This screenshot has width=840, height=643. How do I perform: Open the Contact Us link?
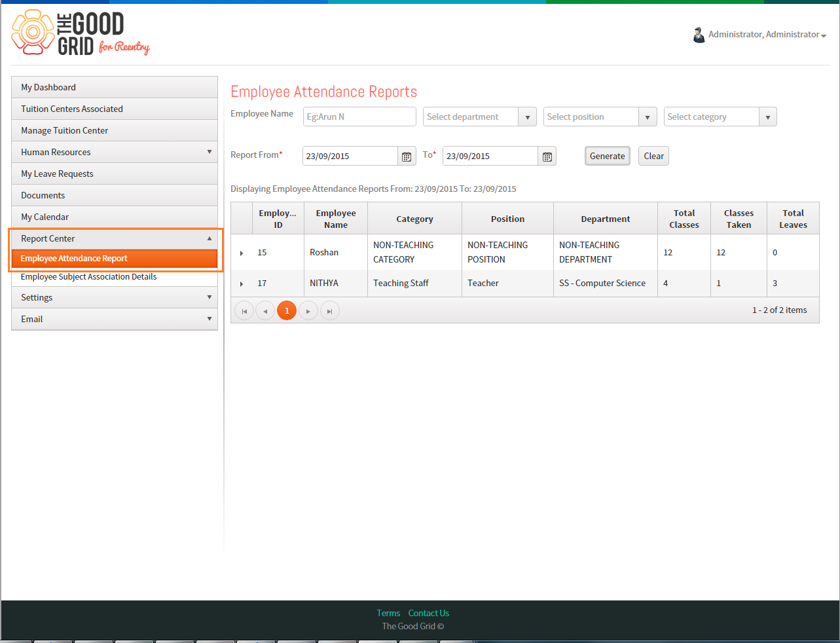tap(429, 613)
